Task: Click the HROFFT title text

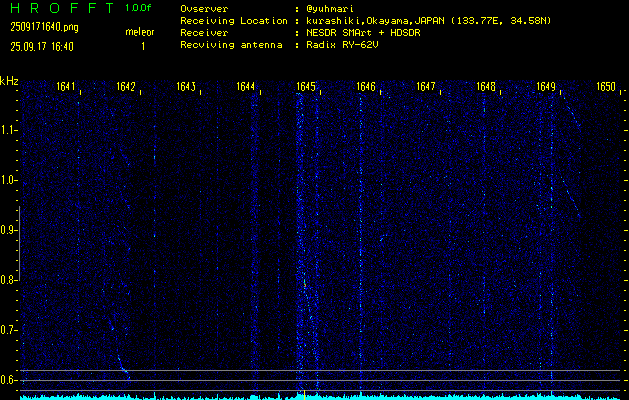Action: click(x=62, y=8)
